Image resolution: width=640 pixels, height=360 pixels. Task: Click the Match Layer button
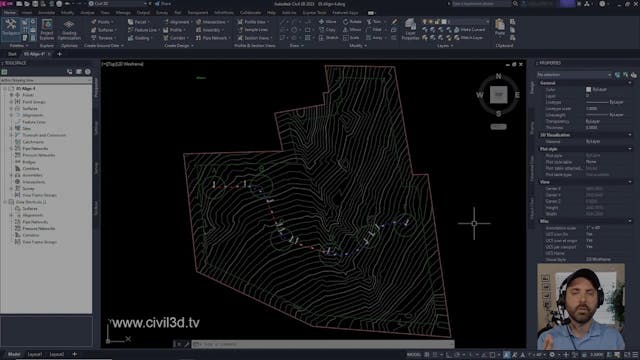(468, 38)
